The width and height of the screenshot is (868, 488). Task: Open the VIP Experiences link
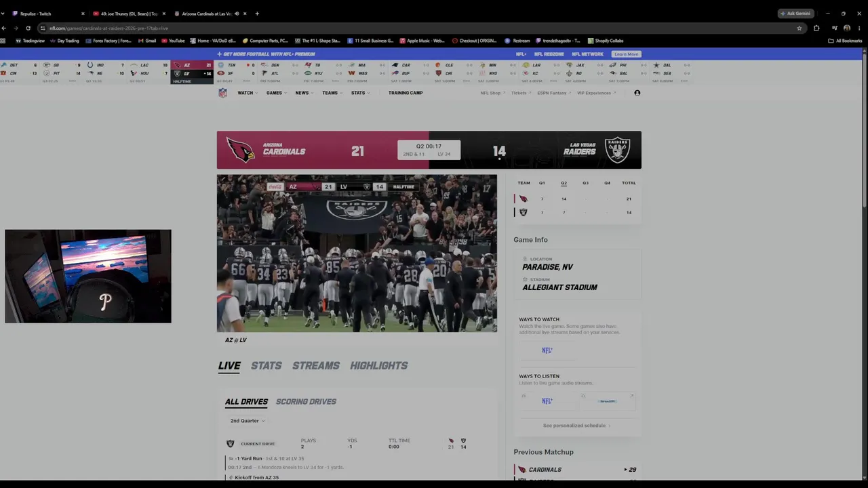tap(596, 93)
